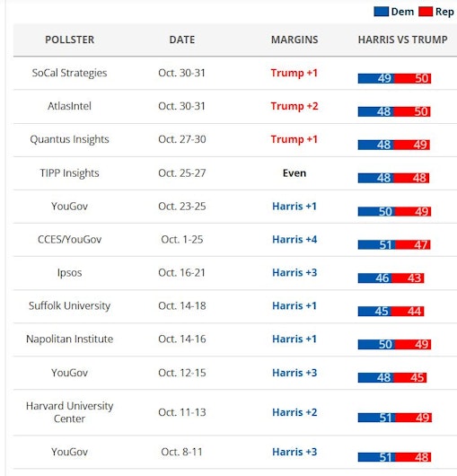
Task: Open the Napolitan Institute pollster link
Action: click(69, 339)
